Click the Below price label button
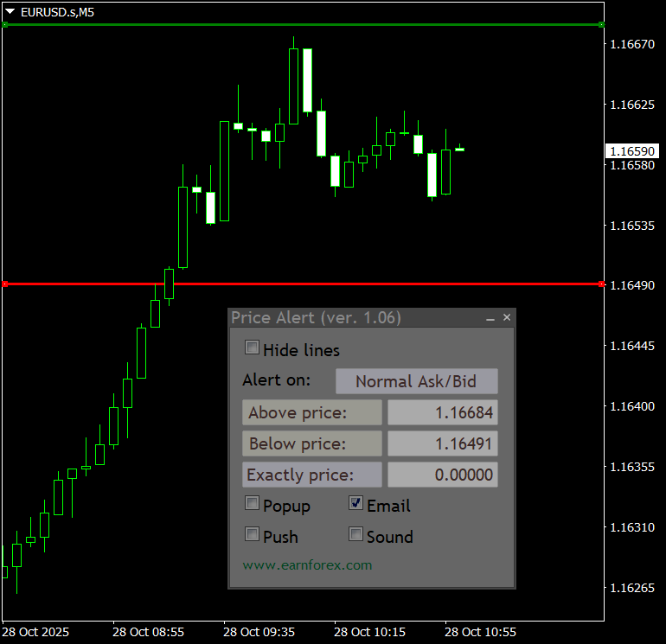Image resolution: width=666 pixels, height=644 pixels. click(312, 444)
